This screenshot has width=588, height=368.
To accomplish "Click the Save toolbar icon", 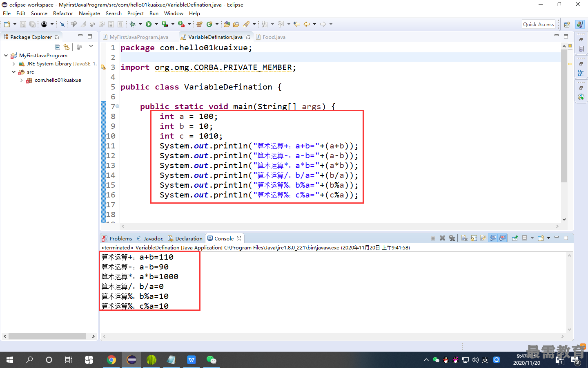I will [23, 24].
